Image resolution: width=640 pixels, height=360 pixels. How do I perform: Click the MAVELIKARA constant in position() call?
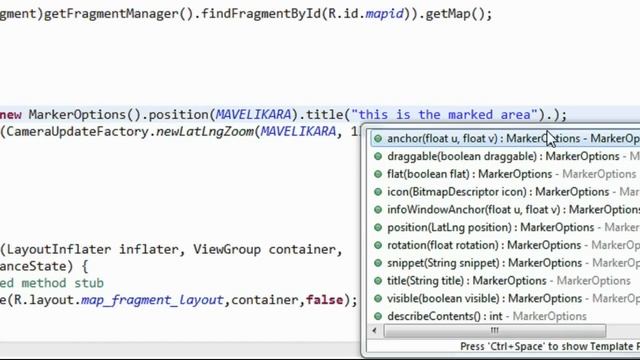click(x=253, y=115)
